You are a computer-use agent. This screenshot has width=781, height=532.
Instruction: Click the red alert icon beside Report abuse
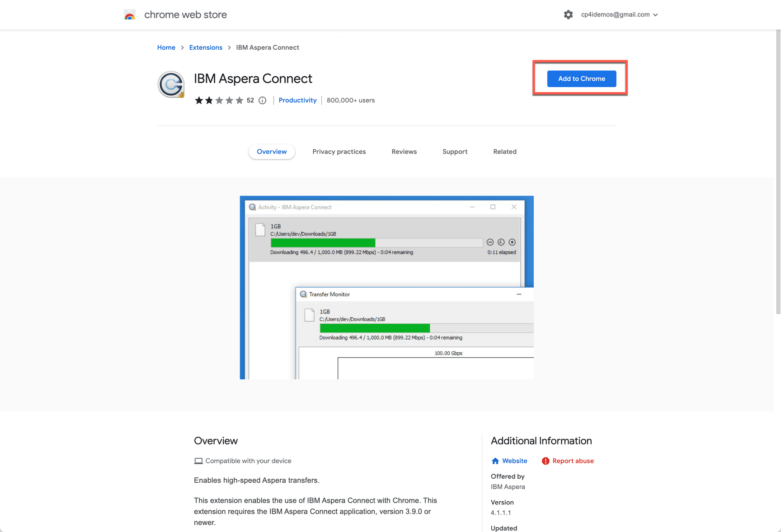[x=545, y=461]
